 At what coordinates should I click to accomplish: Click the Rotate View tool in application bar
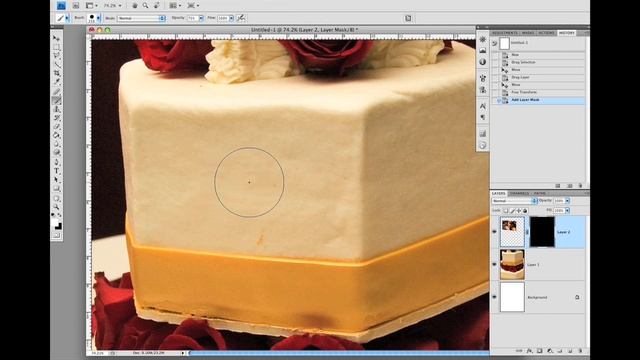coord(157,6)
